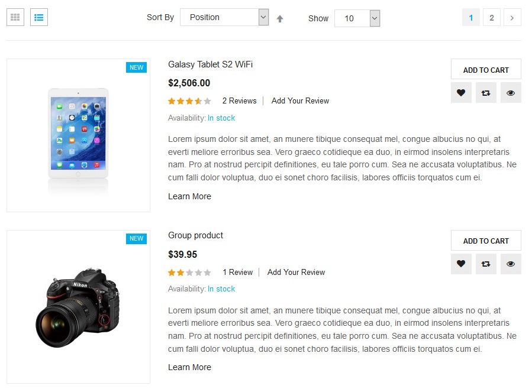Switch to list view layout
This screenshot has width=532, height=392.
coord(39,17)
